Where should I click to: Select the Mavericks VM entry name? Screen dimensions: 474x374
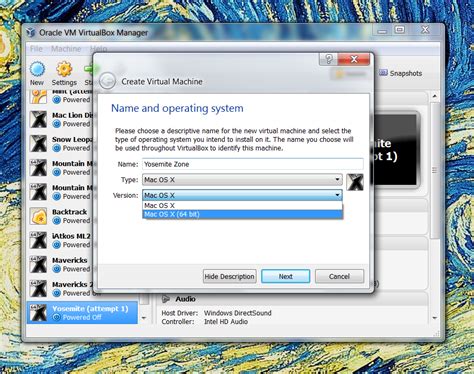70,260
